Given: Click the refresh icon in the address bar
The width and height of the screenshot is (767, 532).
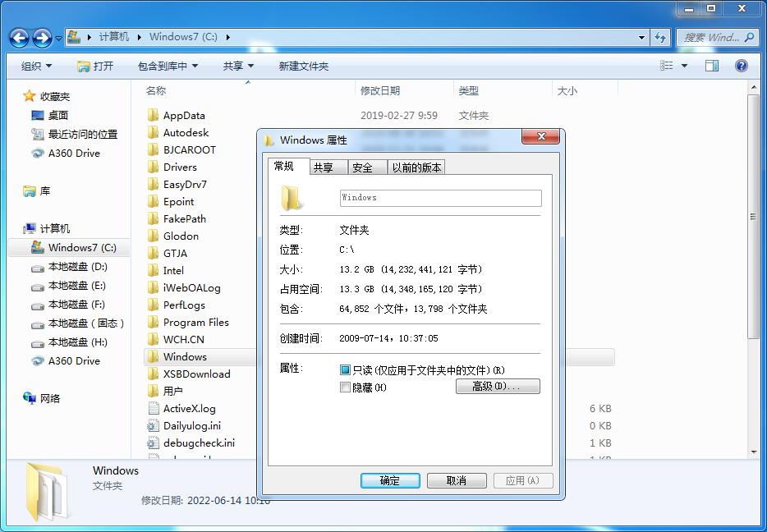Looking at the screenshot, I should coord(662,37).
